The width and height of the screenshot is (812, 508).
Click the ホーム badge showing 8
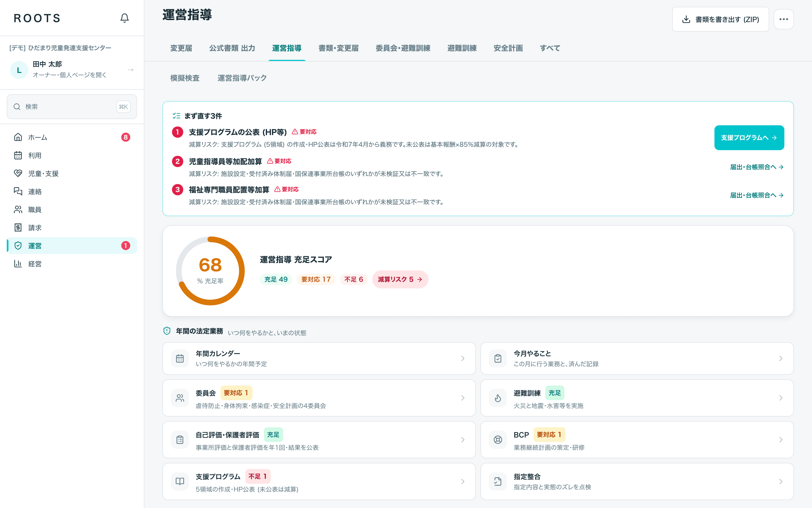click(125, 137)
